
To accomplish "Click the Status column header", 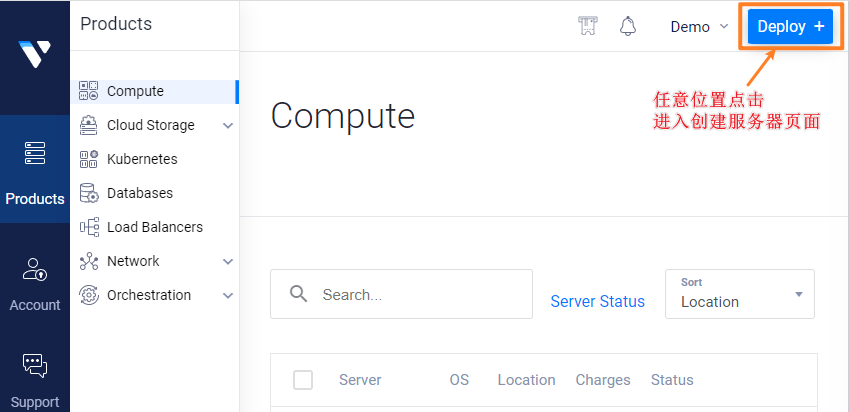I will coord(672,380).
